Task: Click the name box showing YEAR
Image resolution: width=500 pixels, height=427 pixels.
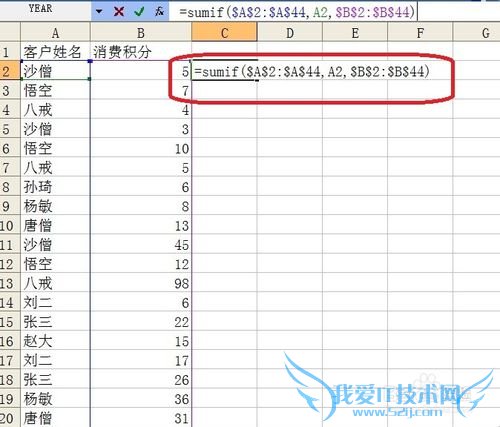Action: click(x=41, y=9)
